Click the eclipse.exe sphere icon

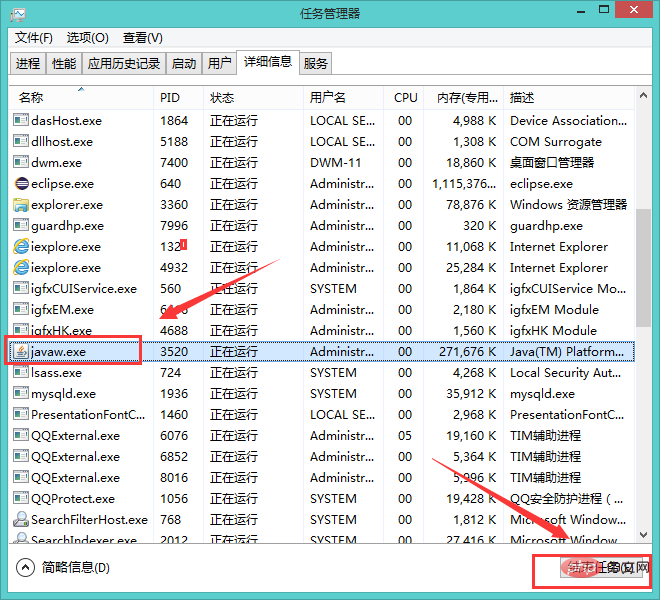pyautogui.click(x=21, y=183)
